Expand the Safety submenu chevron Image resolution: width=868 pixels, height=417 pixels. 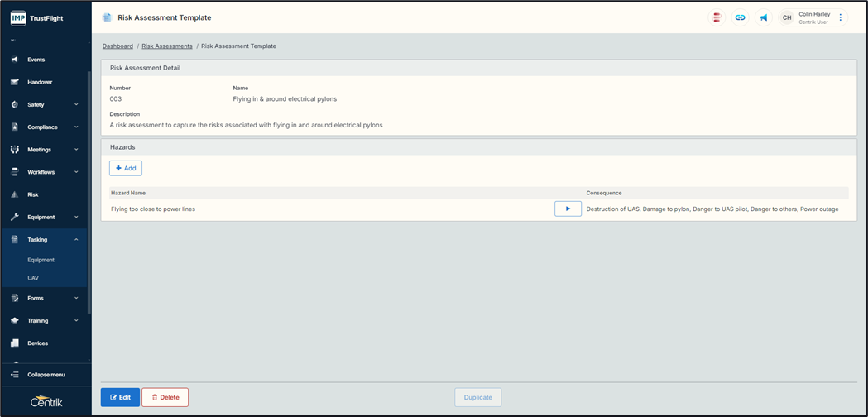click(76, 105)
